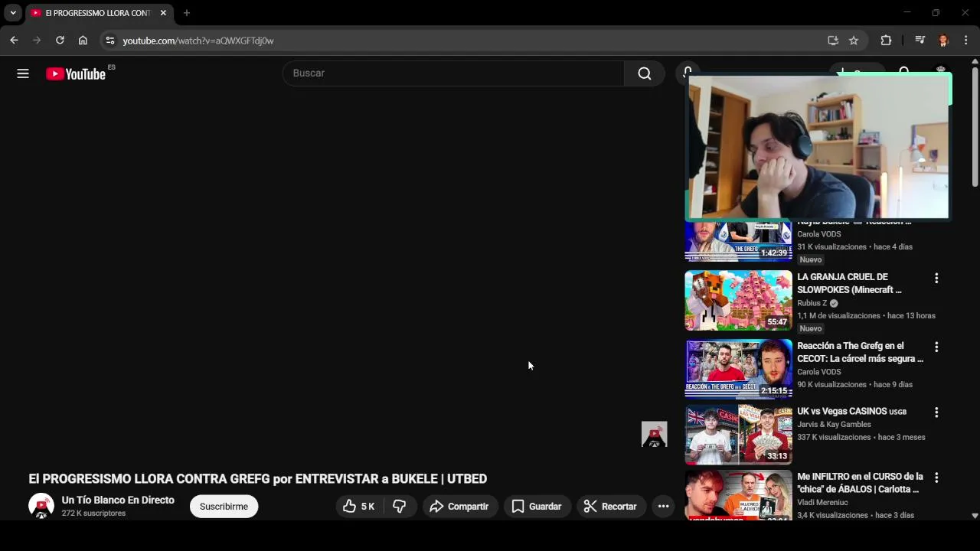Reload the current page
This screenshot has height=551, width=980.
pos(60,41)
